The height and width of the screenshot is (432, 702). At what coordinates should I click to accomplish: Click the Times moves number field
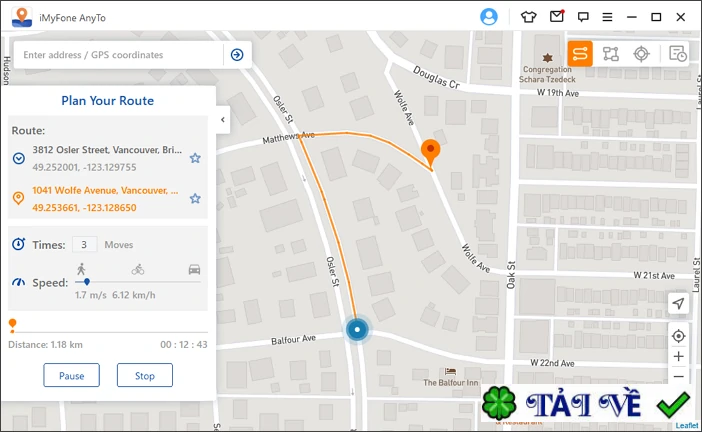click(84, 244)
